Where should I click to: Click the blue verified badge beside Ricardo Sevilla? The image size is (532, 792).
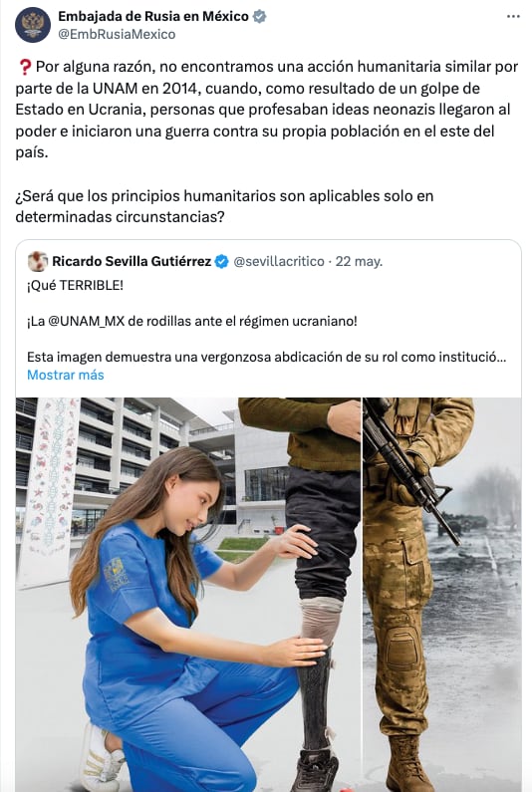(221, 261)
